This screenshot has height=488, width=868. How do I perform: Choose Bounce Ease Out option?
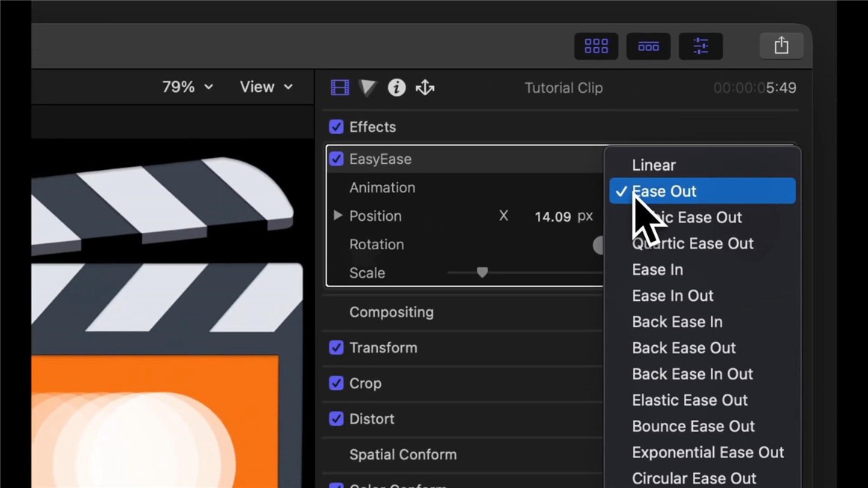pos(693,427)
